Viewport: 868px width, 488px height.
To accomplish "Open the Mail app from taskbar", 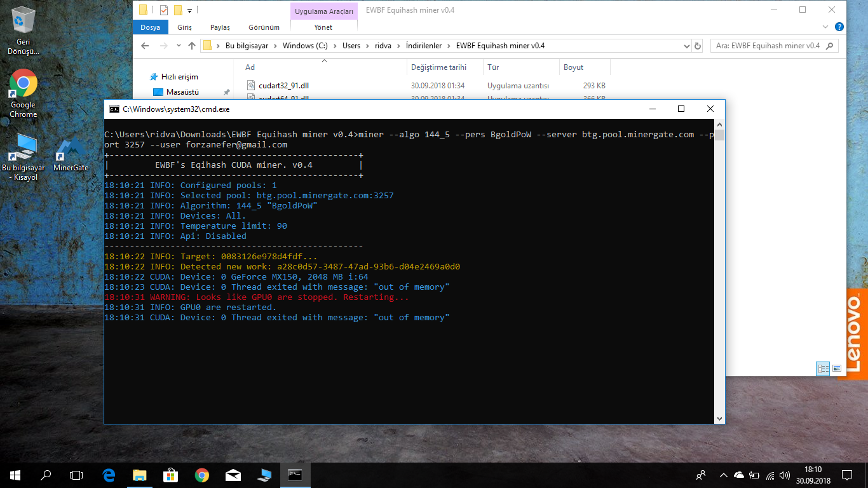I will click(233, 475).
